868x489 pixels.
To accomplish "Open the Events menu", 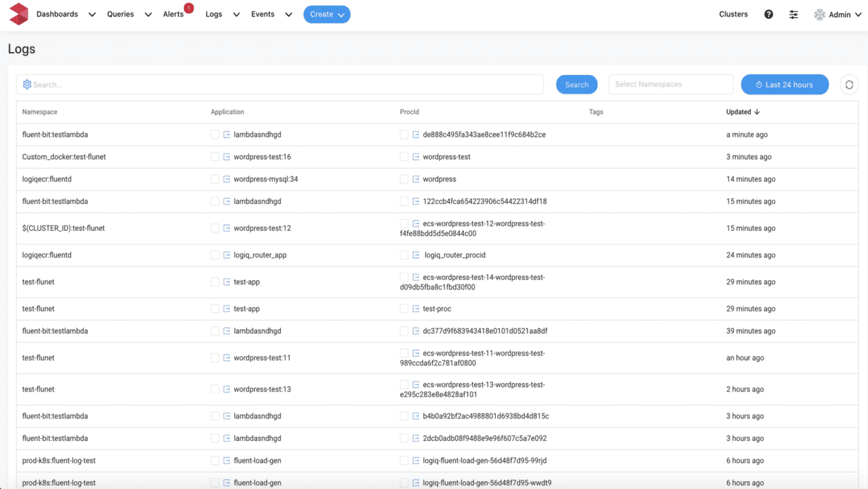I will tap(263, 14).
